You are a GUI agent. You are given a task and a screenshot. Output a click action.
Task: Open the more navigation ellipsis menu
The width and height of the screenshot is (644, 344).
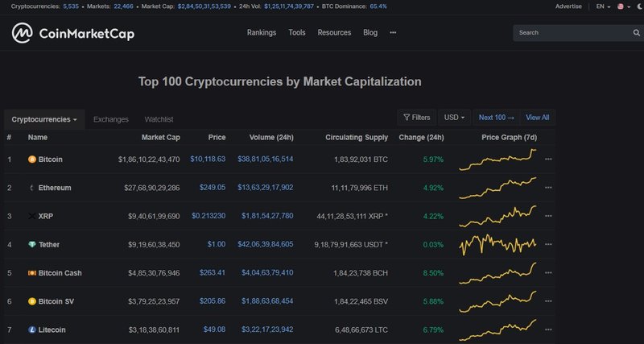tap(393, 32)
